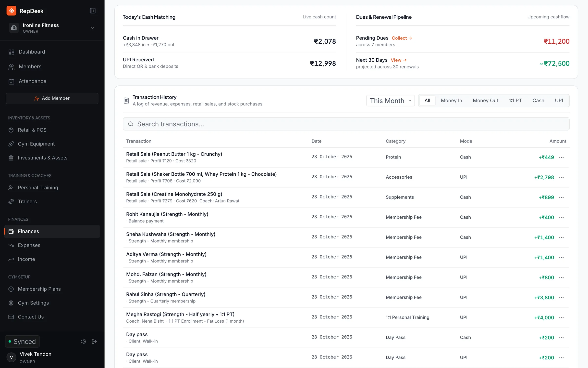Switch to the Money Out filter
The height and width of the screenshot is (368, 588).
[485, 101]
